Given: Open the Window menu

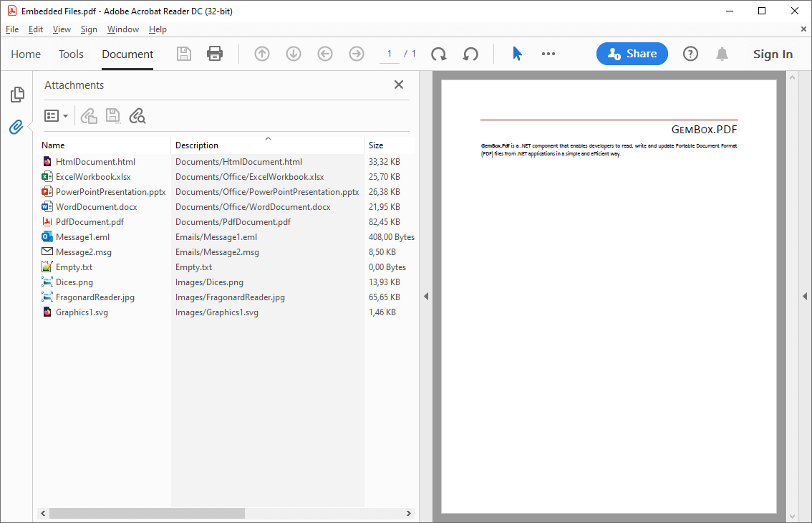Looking at the screenshot, I should (x=122, y=29).
